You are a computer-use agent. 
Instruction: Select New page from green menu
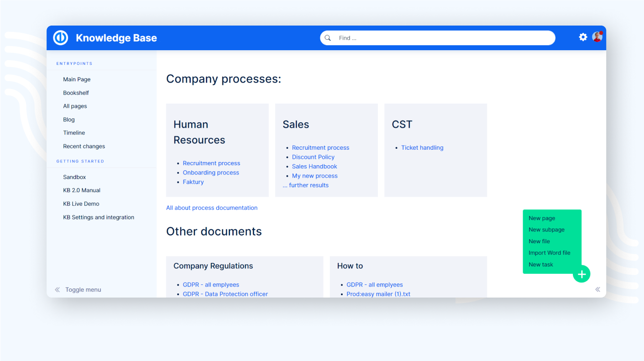pyautogui.click(x=542, y=218)
